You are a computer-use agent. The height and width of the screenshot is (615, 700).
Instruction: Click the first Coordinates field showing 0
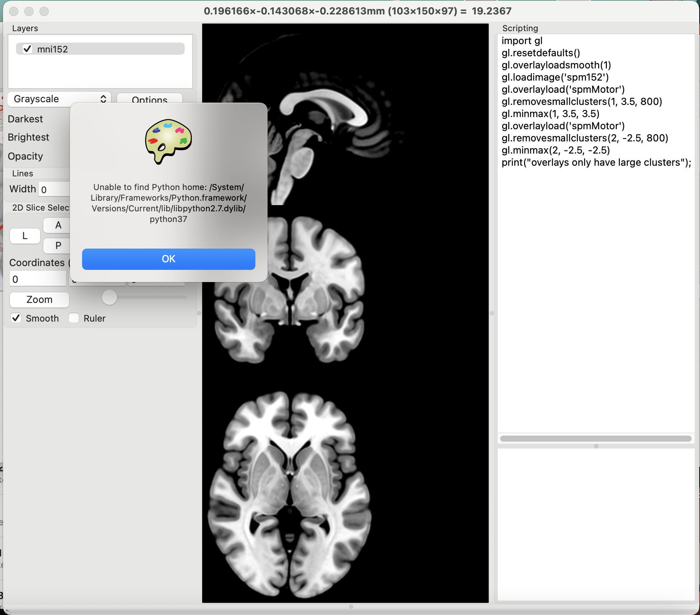[x=38, y=279]
